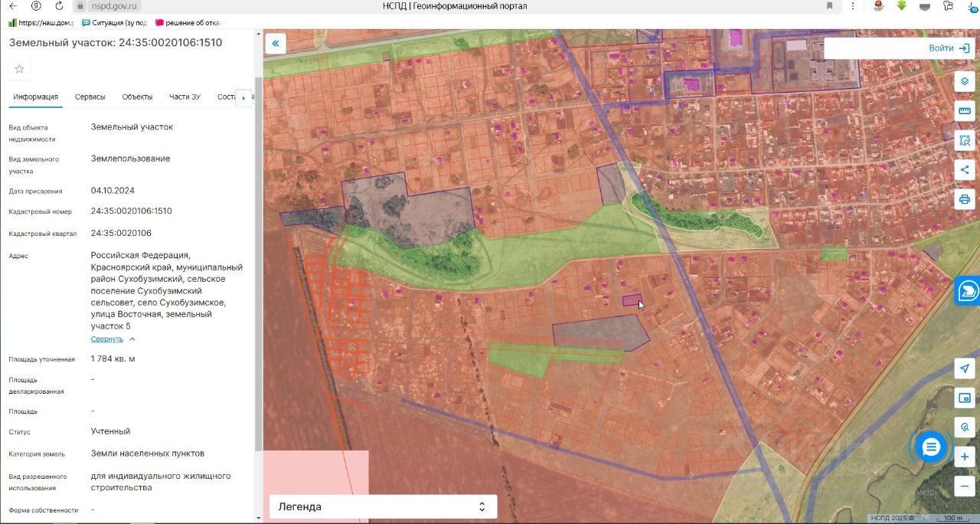This screenshot has width=980, height=524.
Task: Click the Войти login button
Action: (x=949, y=48)
